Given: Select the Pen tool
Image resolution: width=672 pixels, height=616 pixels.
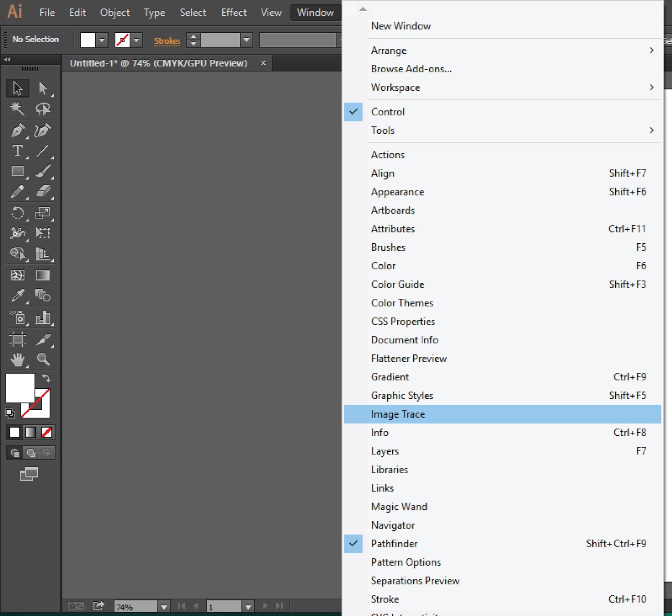Looking at the screenshot, I should tap(17, 131).
